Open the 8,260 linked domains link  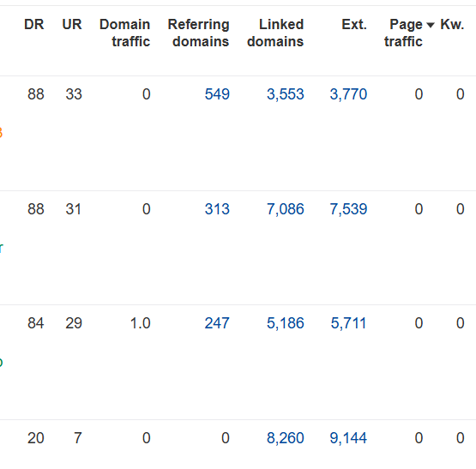tap(286, 438)
